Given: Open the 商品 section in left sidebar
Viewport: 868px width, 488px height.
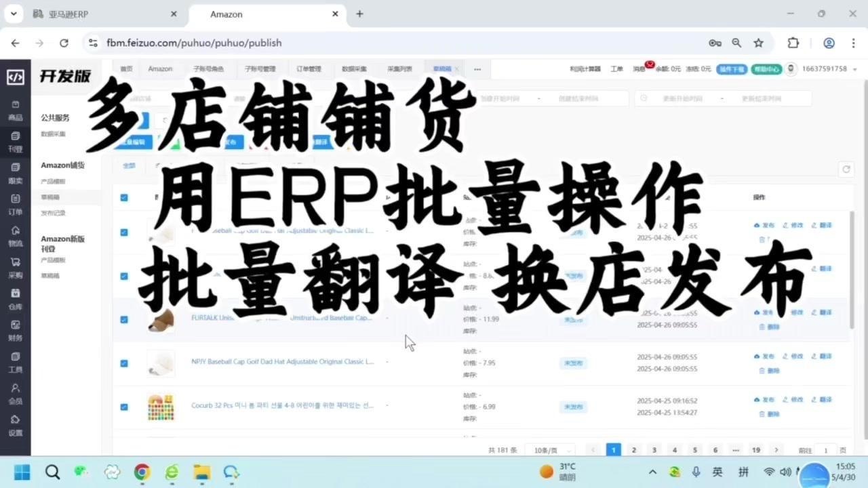Looking at the screenshot, I should coord(15,110).
